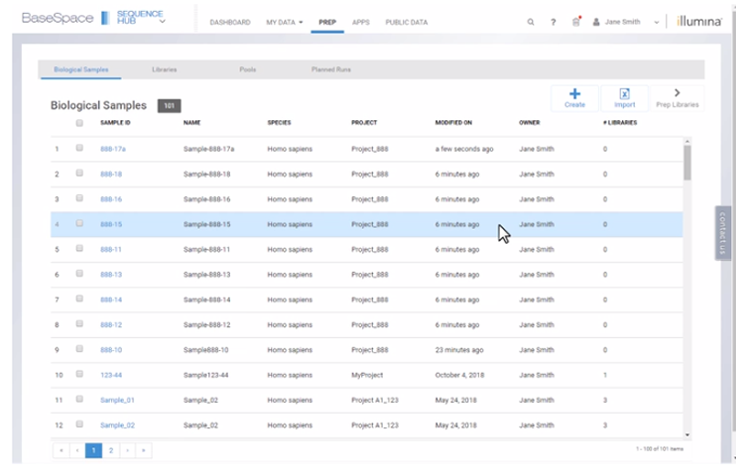Select the checkbox for sample 123-44
736x475 pixels.
click(x=80, y=375)
